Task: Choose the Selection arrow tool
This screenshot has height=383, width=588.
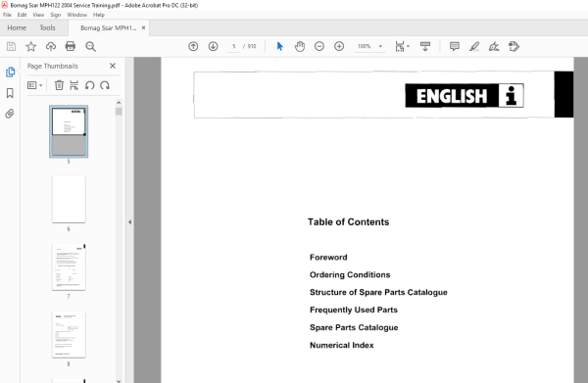Action: coord(279,46)
